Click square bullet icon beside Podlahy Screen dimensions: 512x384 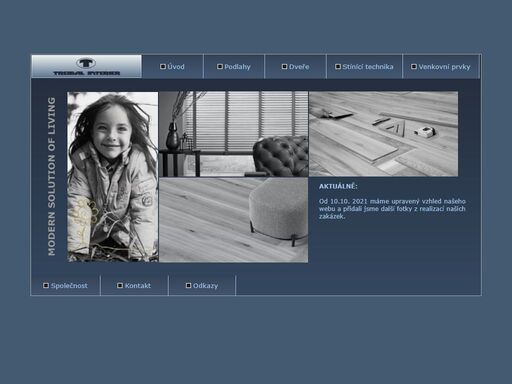point(220,67)
